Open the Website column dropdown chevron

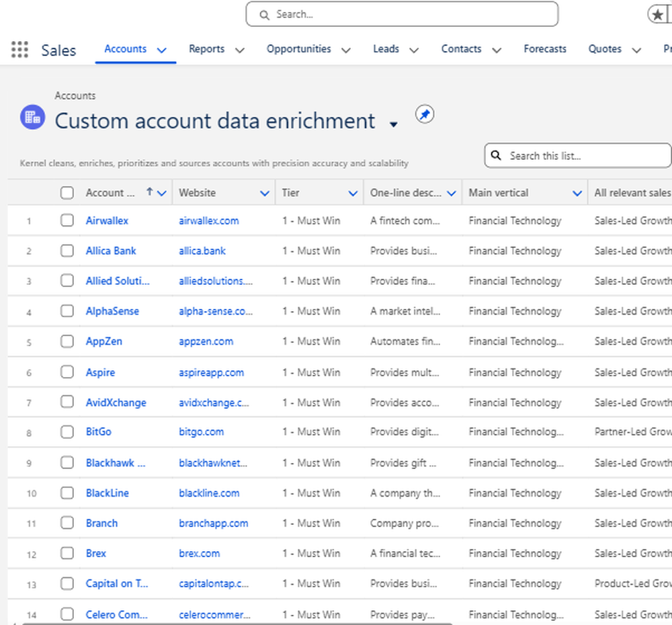264,194
